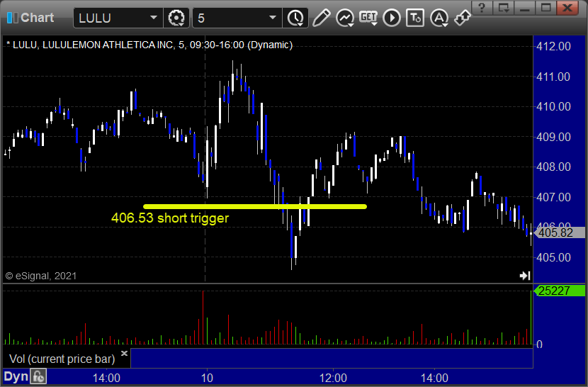Open the LULU symbol dropdown
The image size is (588, 387).
[x=153, y=18]
